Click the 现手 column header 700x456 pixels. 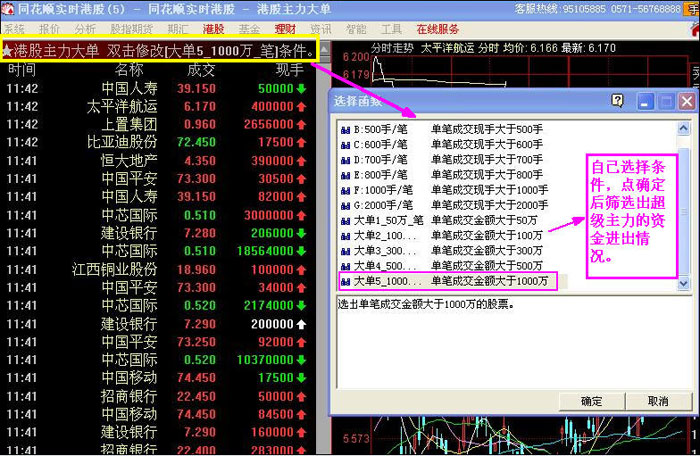point(289,70)
